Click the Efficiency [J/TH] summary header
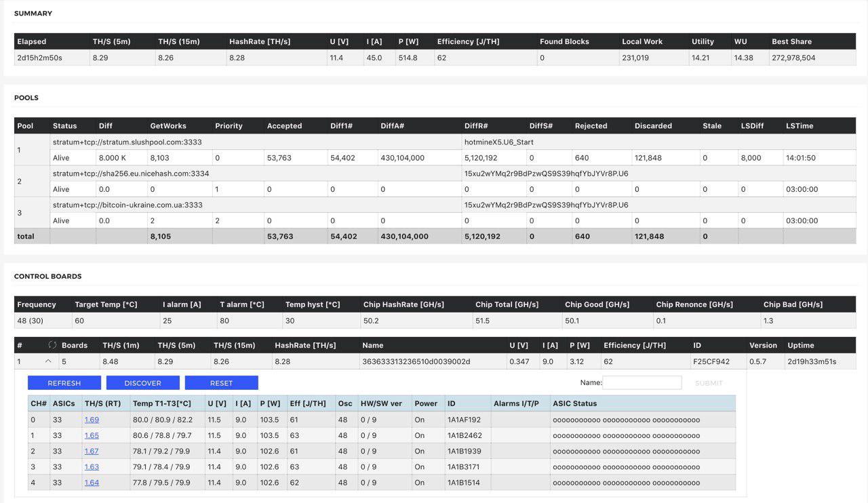This screenshot has height=503, width=868. [468, 41]
